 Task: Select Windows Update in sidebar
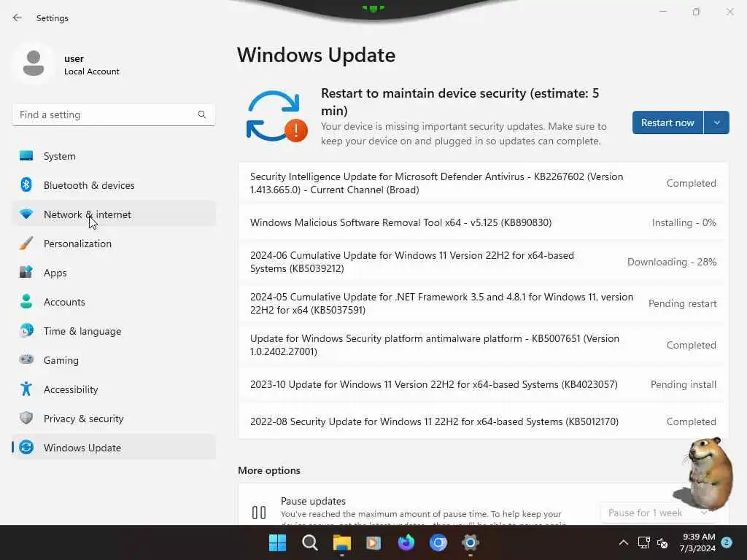(x=114, y=447)
